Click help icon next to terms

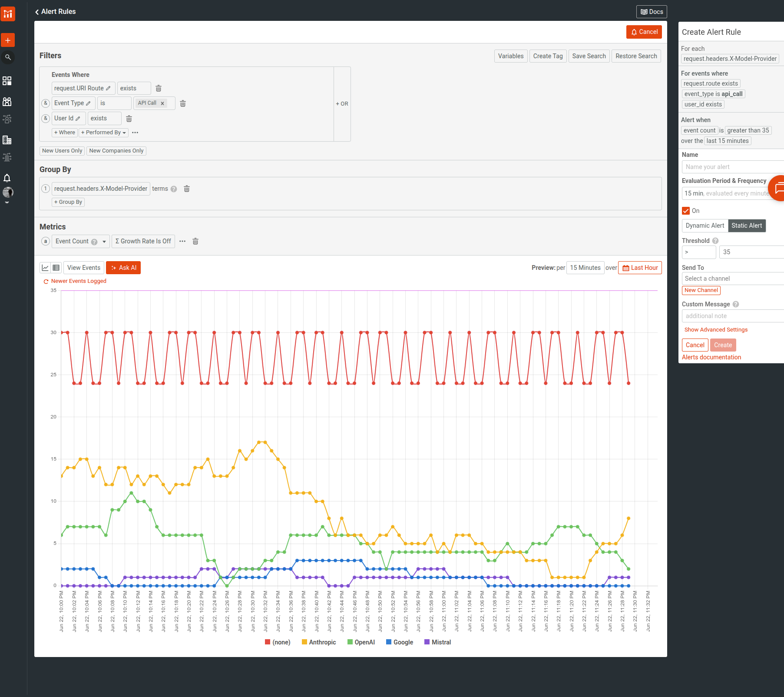pyautogui.click(x=174, y=189)
